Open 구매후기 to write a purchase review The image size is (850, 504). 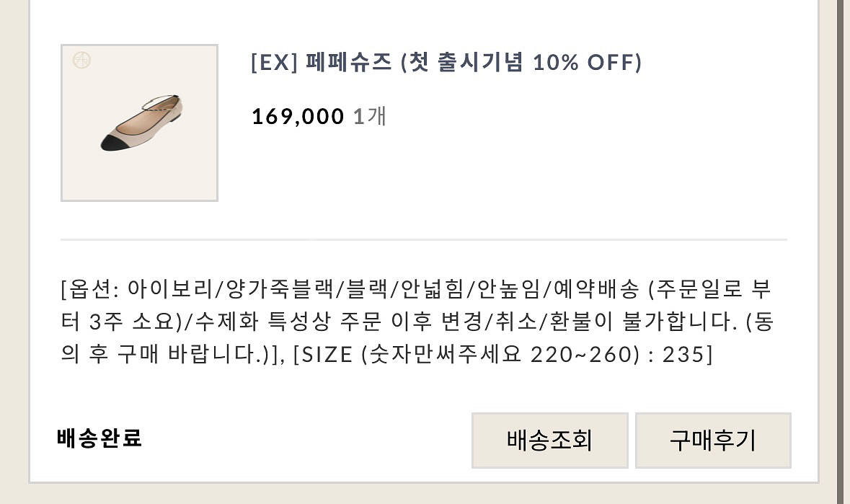pos(713,441)
